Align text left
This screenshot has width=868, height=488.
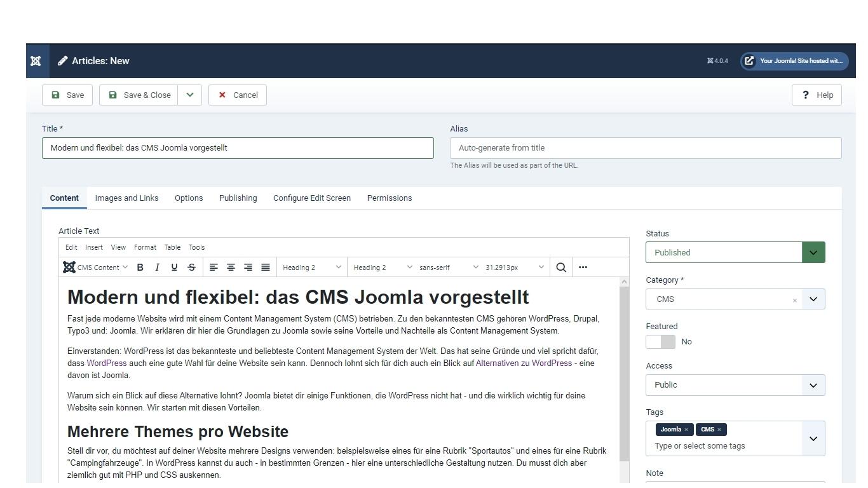click(x=214, y=268)
